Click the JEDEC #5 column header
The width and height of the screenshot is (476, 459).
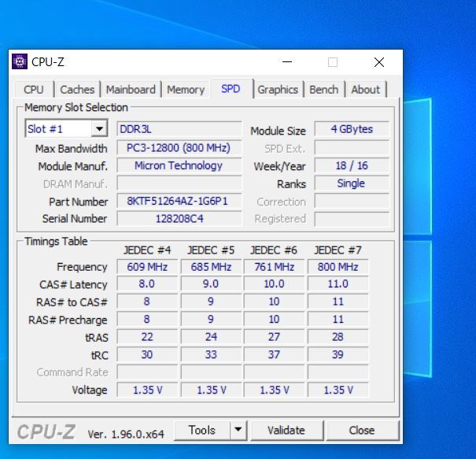211,250
